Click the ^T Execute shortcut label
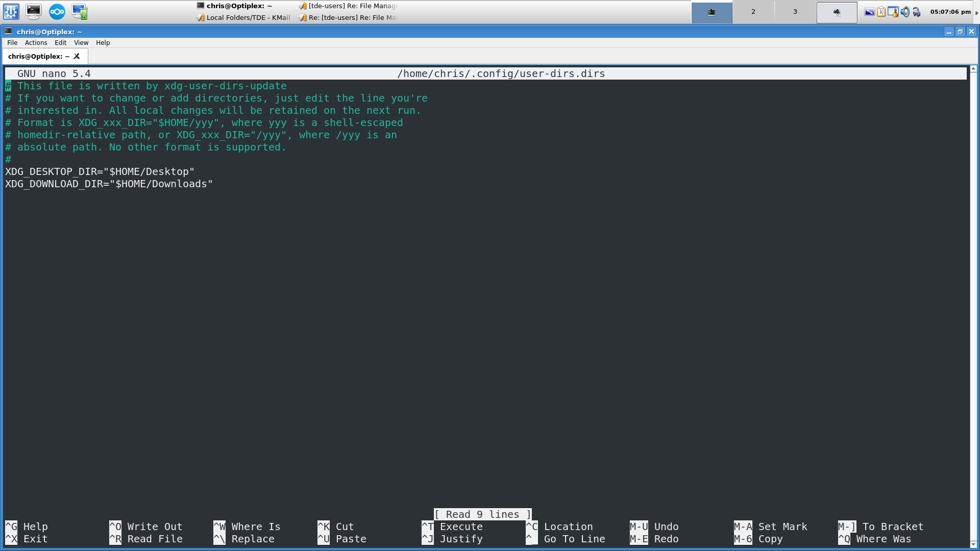Screen dimensions: 980x551 tap(452, 527)
